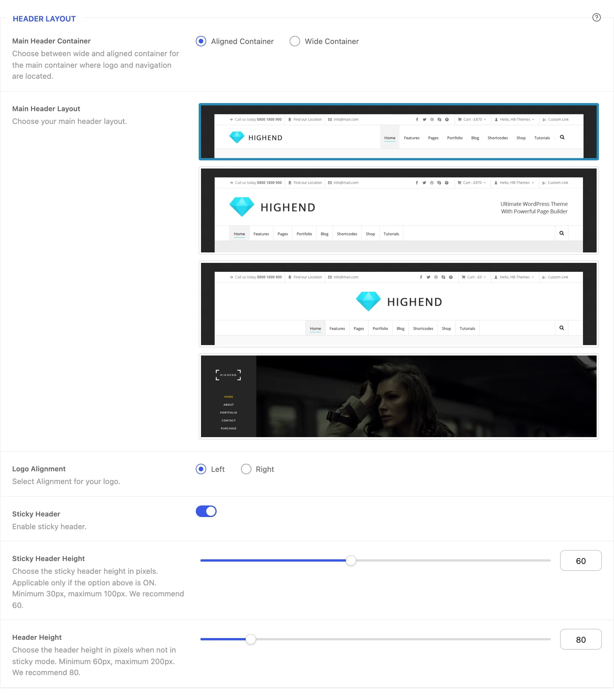Focus the Header Height value field showing 80
The height and width of the screenshot is (700, 614).
pos(581,639)
